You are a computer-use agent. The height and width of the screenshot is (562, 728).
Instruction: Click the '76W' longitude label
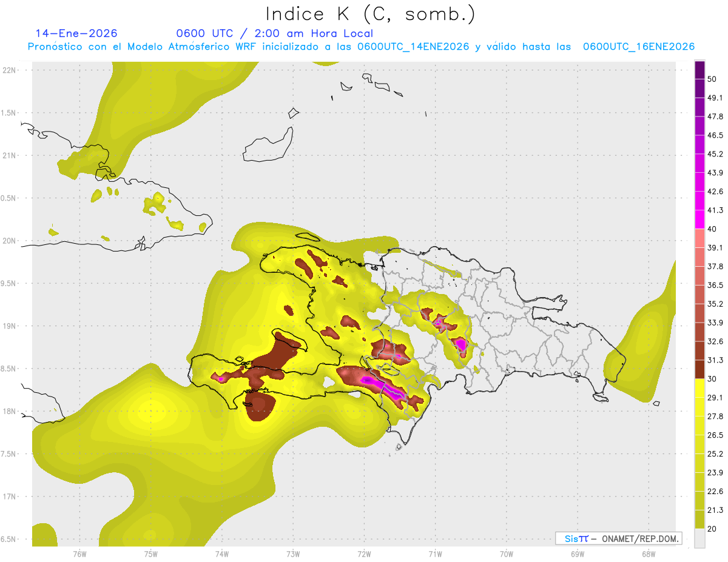click(79, 554)
